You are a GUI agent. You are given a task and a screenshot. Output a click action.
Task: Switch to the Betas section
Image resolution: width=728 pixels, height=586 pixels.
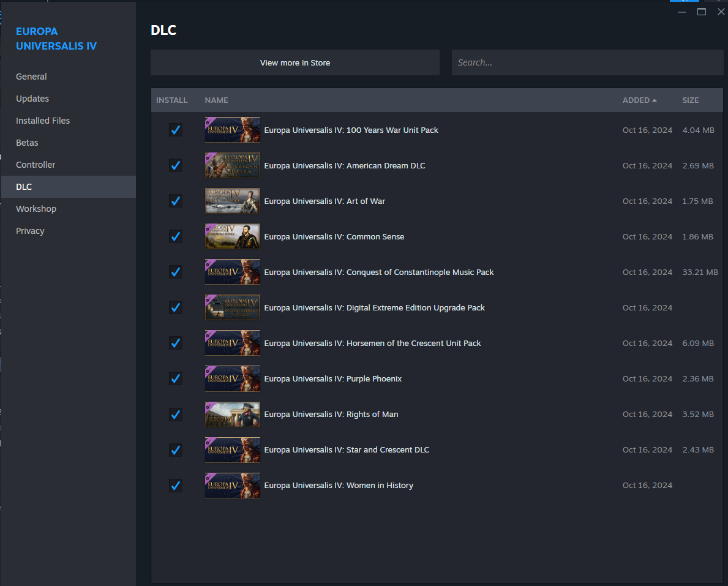[27, 143]
